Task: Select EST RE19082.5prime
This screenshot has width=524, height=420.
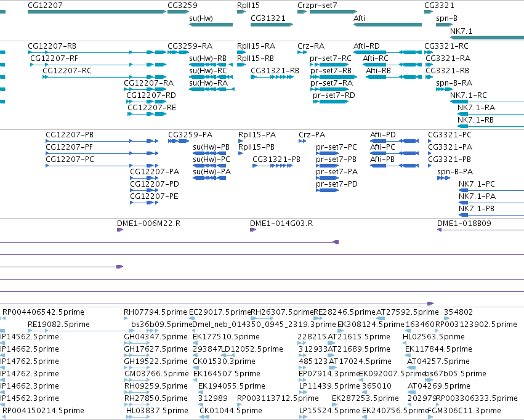Action: click(59, 325)
